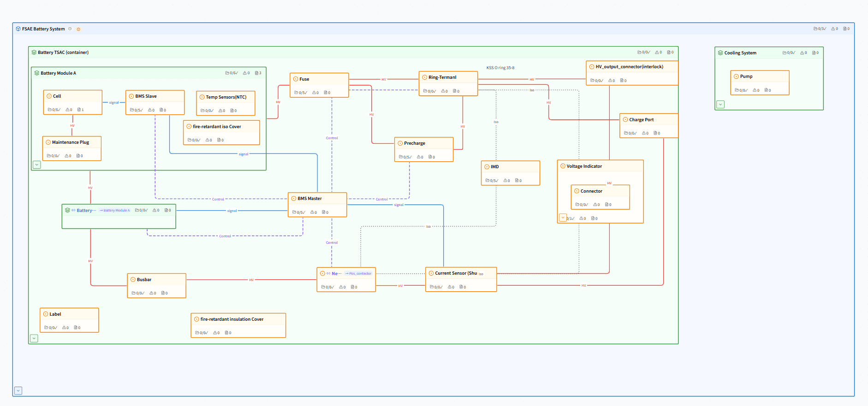Collapse the Battery TSAC container

[x=34, y=338]
